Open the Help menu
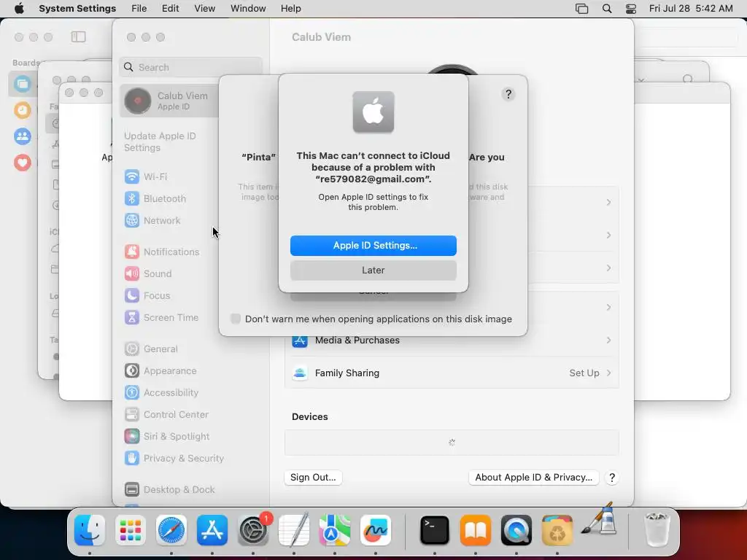747x560 pixels. pyautogui.click(x=290, y=9)
